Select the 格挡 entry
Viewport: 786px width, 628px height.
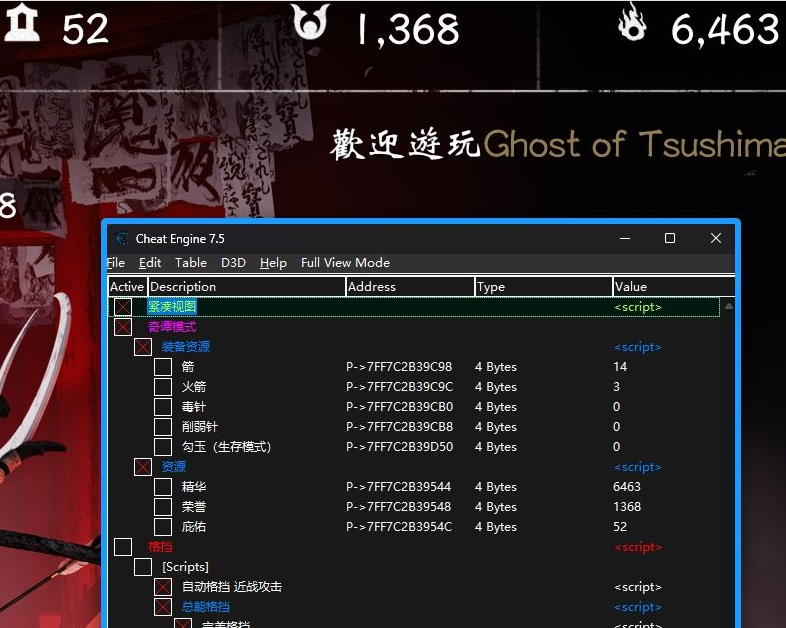coord(160,547)
